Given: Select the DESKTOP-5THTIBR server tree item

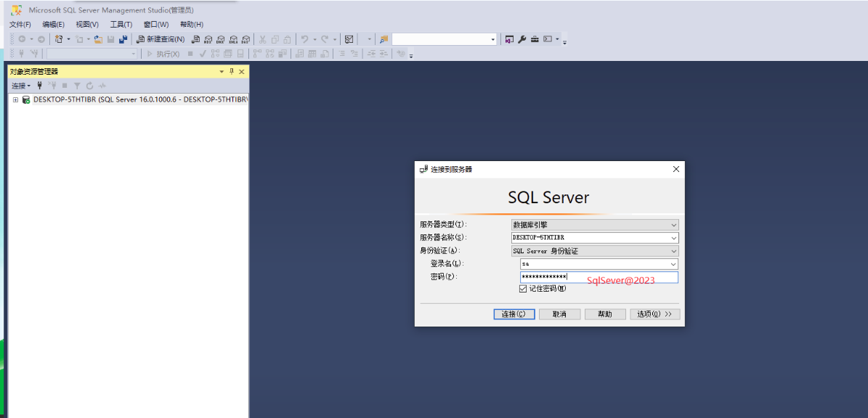Looking at the screenshot, I should (x=141, y=100).
